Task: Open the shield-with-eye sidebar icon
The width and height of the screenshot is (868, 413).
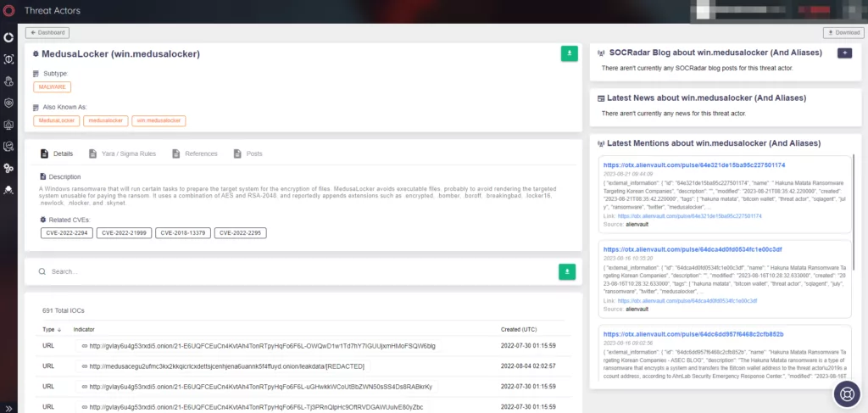Action: (8, 103)
